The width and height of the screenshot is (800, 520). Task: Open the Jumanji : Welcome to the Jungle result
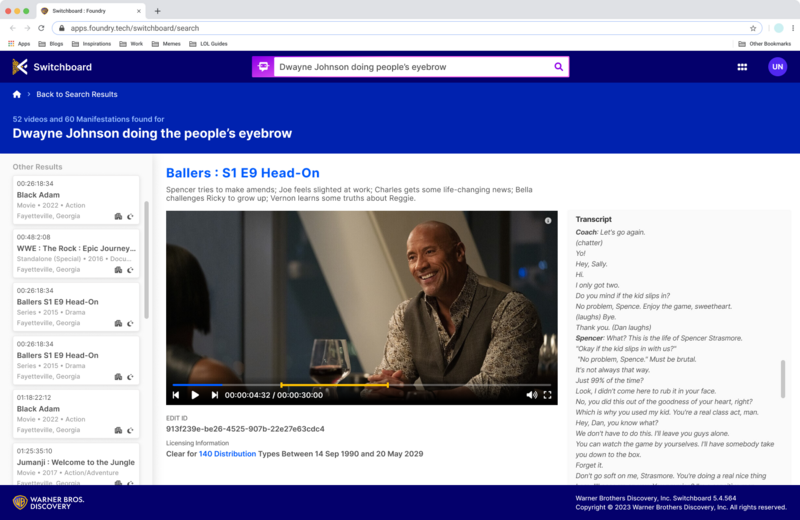tap(76, 463)
